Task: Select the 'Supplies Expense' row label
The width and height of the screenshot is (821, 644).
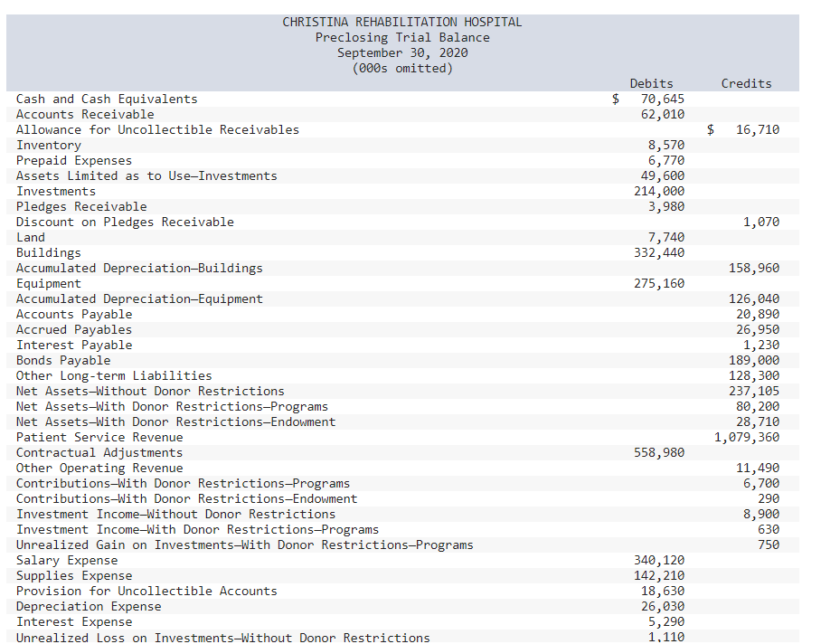Action: (74, 576)
